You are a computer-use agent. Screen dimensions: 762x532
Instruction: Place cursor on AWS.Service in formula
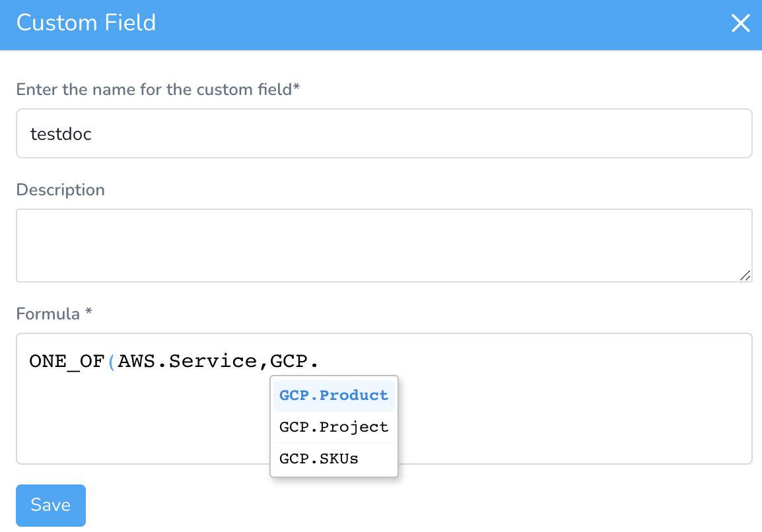187,362
